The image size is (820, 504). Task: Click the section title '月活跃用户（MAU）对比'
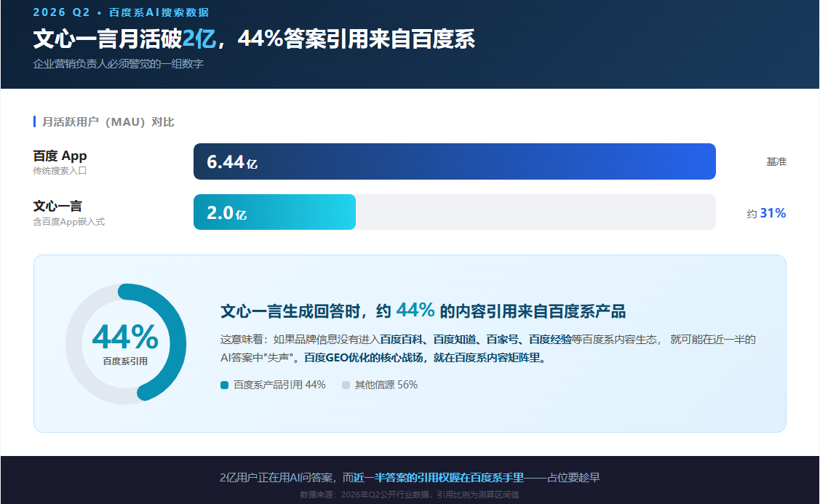(x=108, y=121)
